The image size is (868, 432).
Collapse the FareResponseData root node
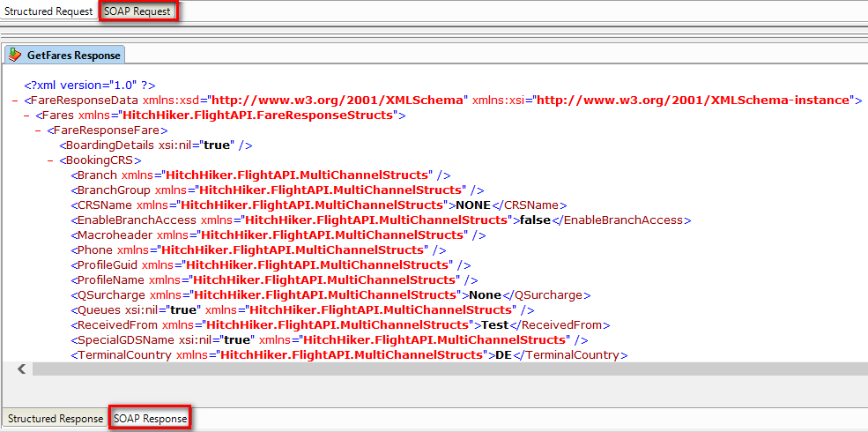17,101
